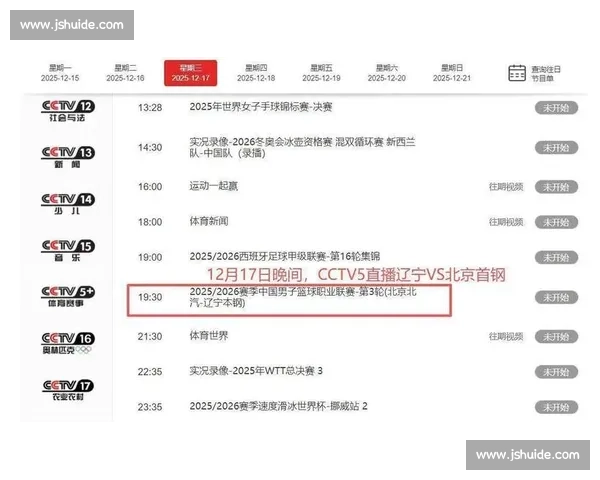Select program title 体育新闻

[209, 221]
